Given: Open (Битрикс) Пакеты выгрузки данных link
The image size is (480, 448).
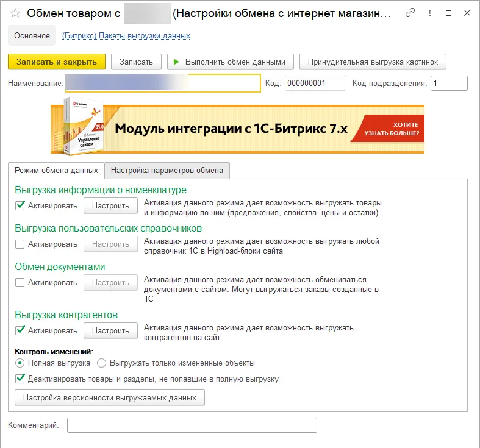Looking at the screenshot, I should click(x=126, y=36).
